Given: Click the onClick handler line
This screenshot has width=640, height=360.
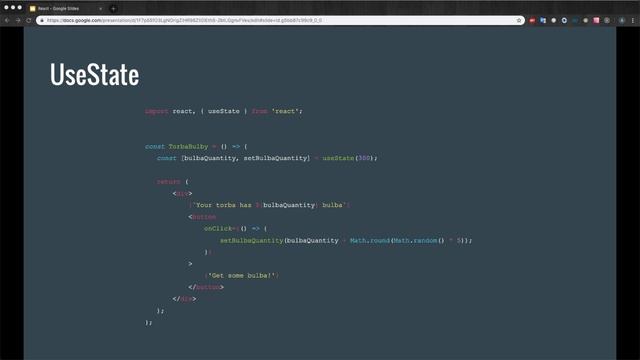Looking at the screenshot, I should (236, 229).
